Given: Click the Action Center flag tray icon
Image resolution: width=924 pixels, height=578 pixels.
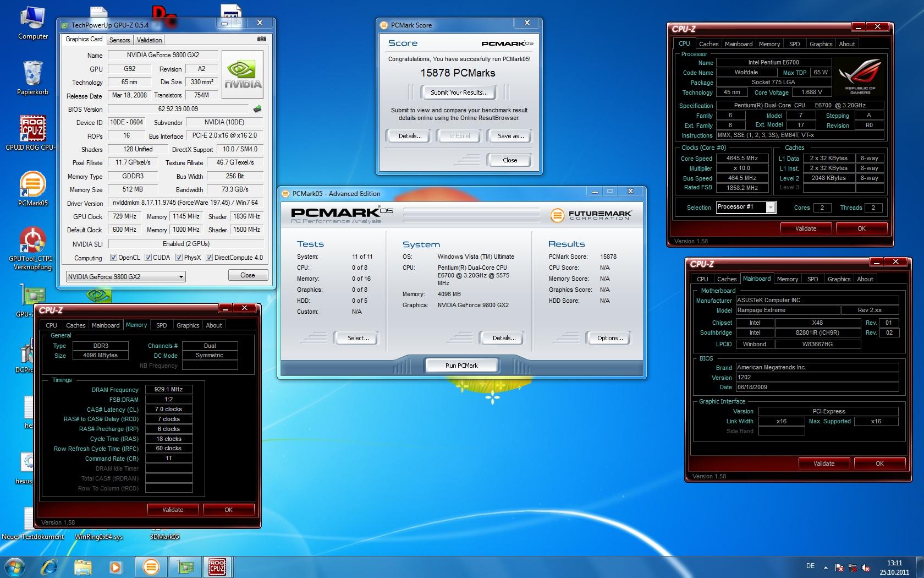Looking at the screenshot, I should 839,568.
